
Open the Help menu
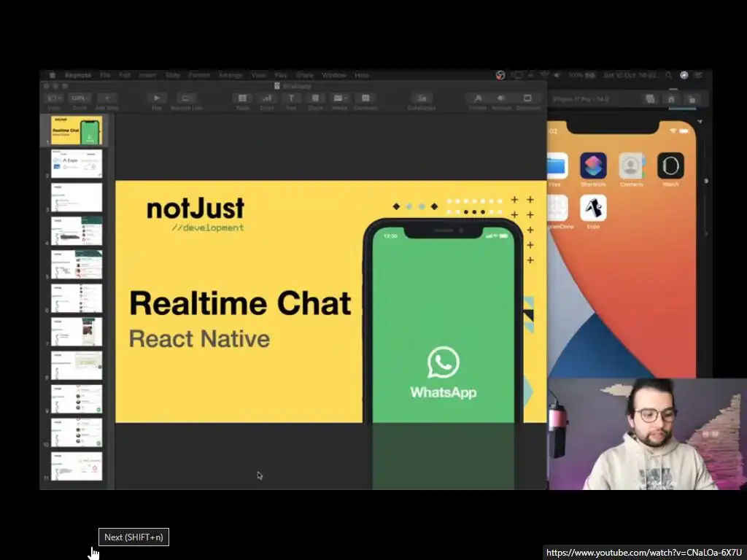[x=362, y=75]
